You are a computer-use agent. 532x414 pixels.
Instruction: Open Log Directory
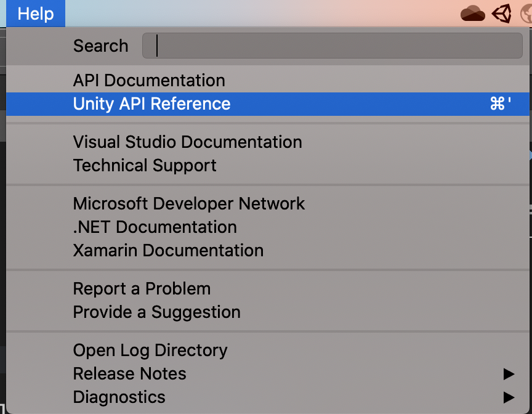pyautogui.click(x=150, y=351)
